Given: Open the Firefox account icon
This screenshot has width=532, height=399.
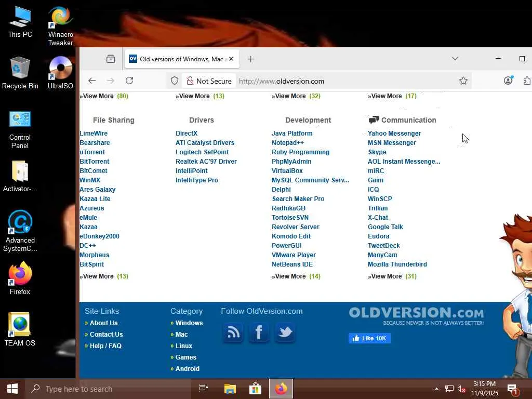Looking at the screenshot, I should point(508,81).
